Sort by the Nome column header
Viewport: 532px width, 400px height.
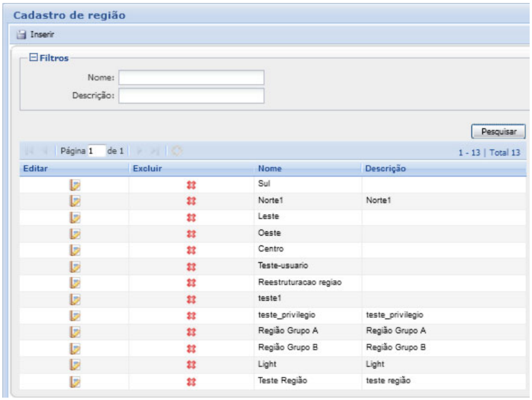point(270,169)
